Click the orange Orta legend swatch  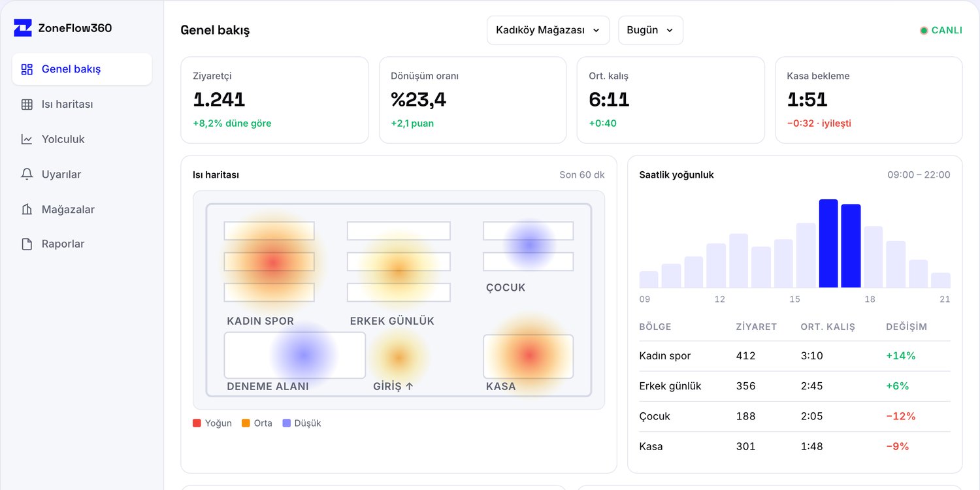[246, 423]
